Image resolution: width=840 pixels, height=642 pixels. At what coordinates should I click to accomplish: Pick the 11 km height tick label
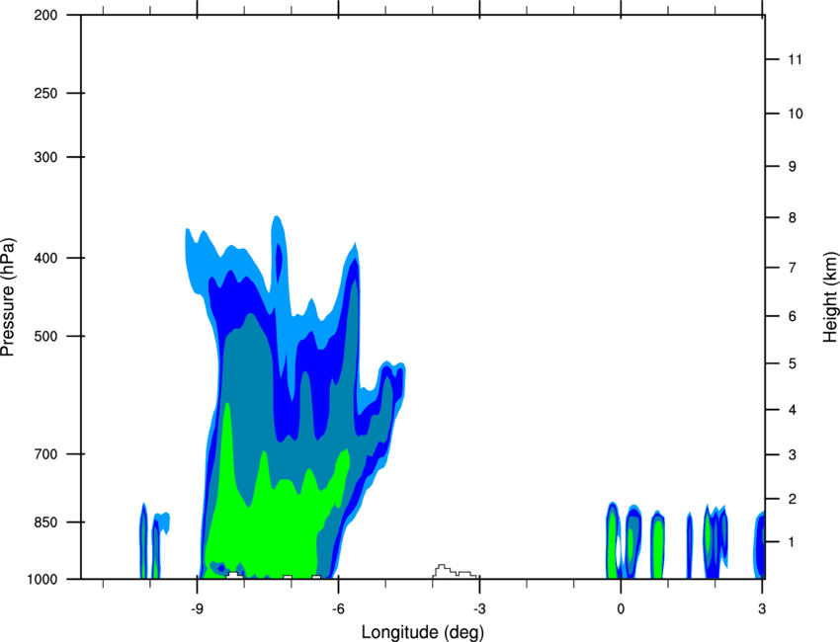coord(795,59)
